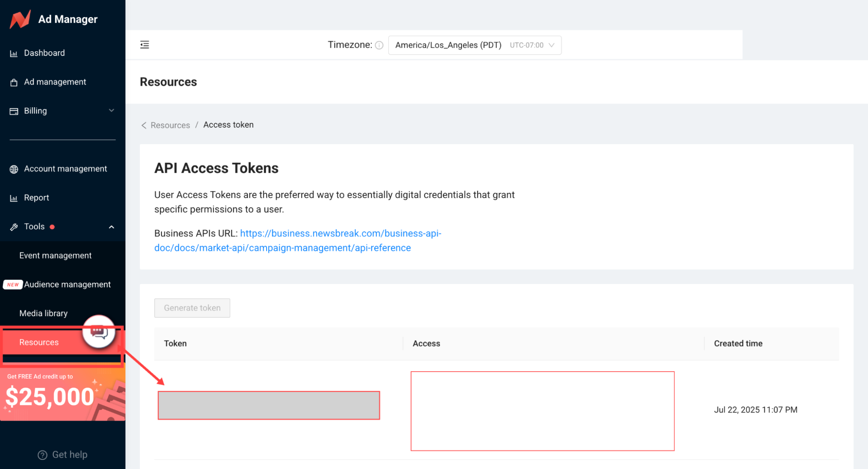Screen dimensions: 868x469
Task: Click the Ad Manager logo icon
Action: (x=20, y=20)
